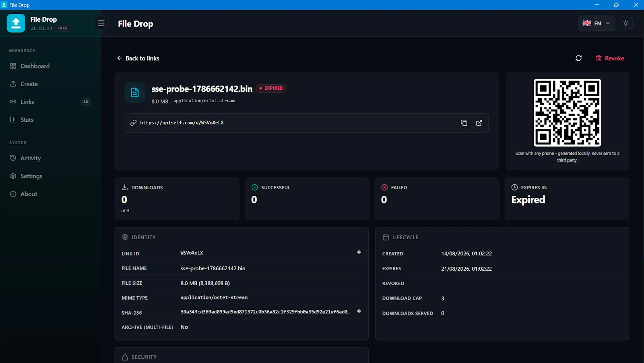The width and height of the screenshot is (644, 363).
Task: Click the UK flag icon
Action: pyautogui.click(x=587, y=23)
